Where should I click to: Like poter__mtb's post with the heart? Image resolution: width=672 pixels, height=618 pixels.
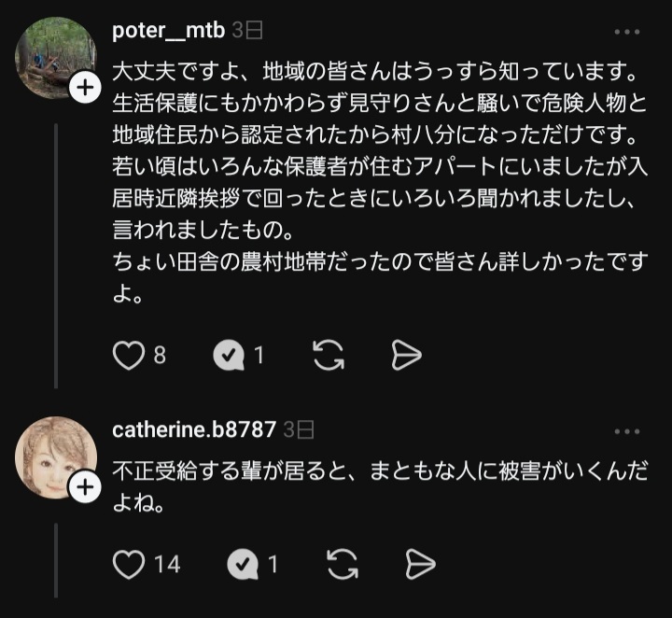point(128,355)
